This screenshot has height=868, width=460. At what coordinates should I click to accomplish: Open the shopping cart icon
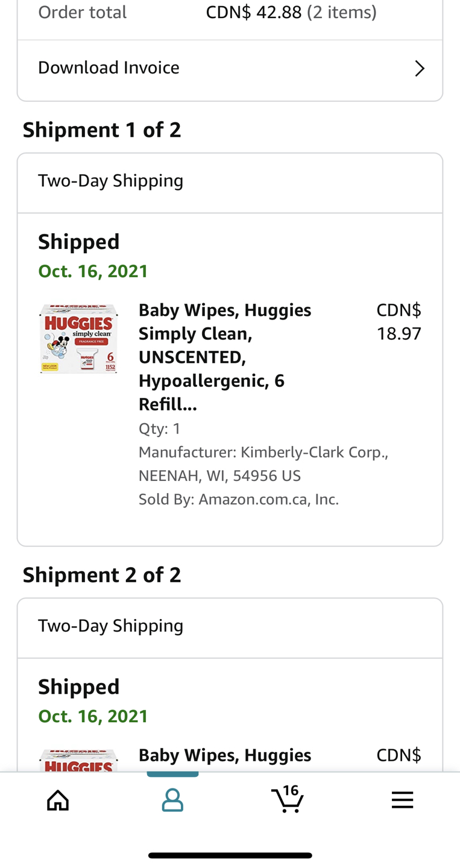287,799
